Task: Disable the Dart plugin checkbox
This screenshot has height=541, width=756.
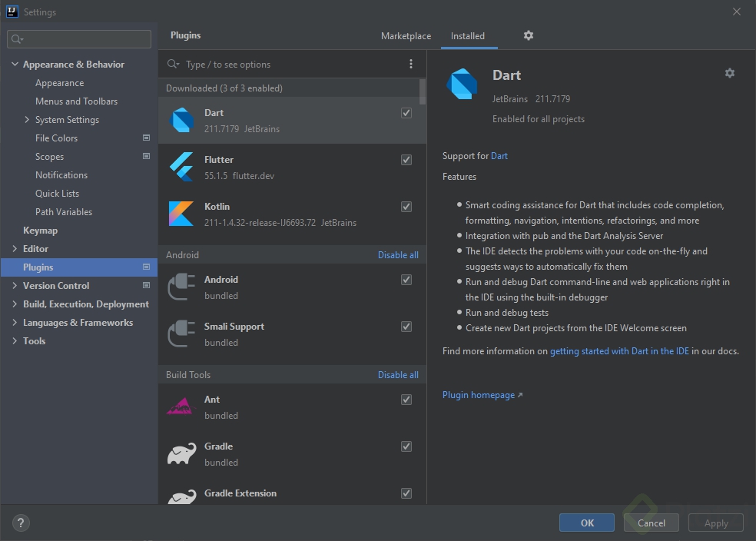Action: 406,113
